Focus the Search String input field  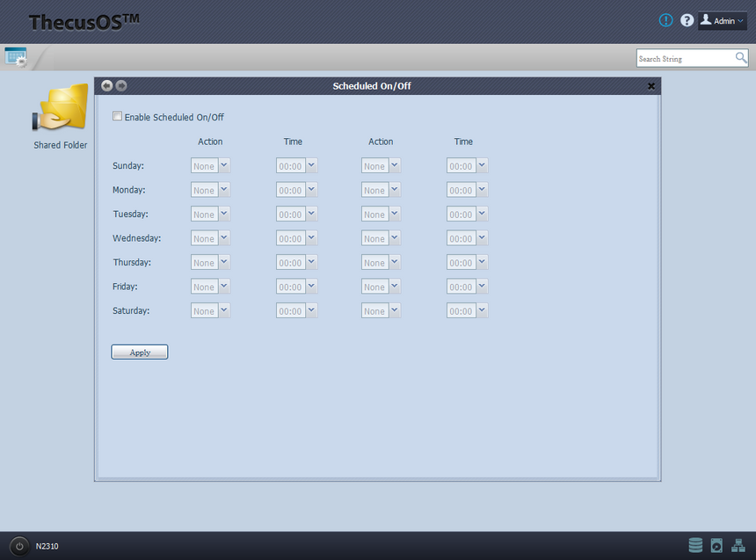[684, 59]
